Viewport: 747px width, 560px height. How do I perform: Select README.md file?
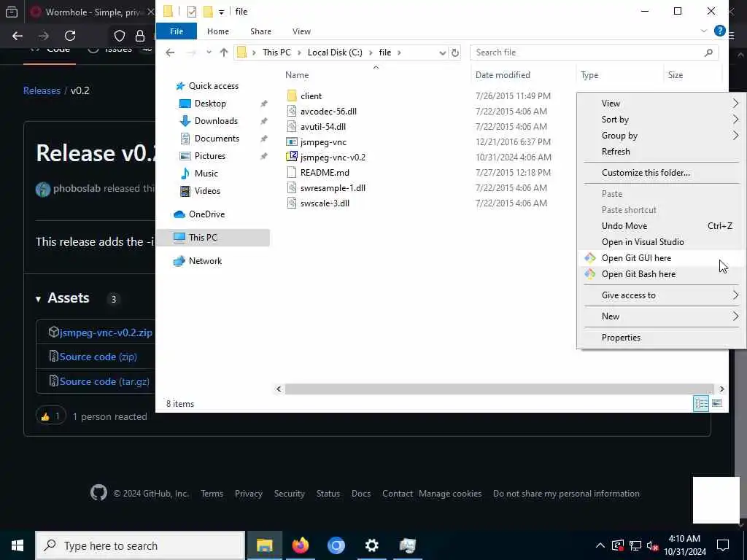(x=325, y=173)
